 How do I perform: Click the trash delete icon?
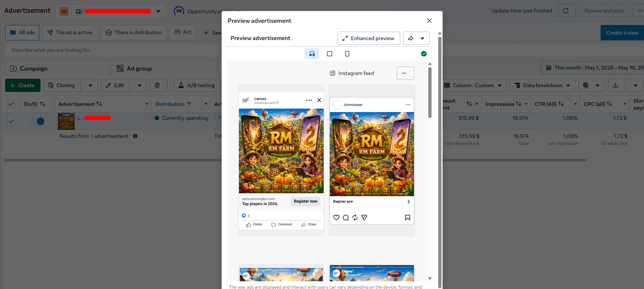pos(157,85)
